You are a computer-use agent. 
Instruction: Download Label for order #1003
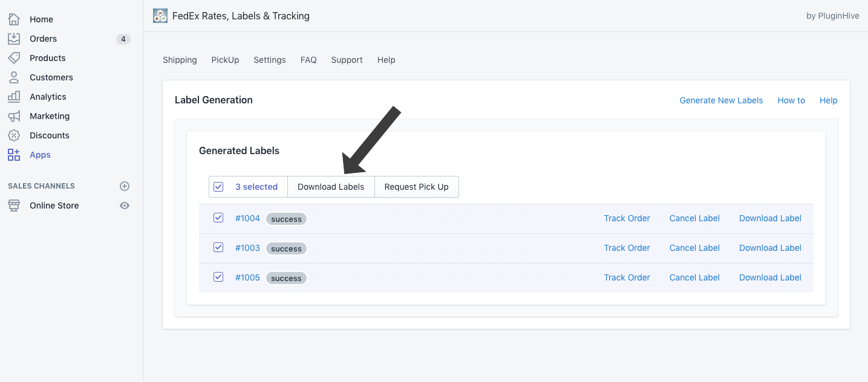[x=770, y=248]
